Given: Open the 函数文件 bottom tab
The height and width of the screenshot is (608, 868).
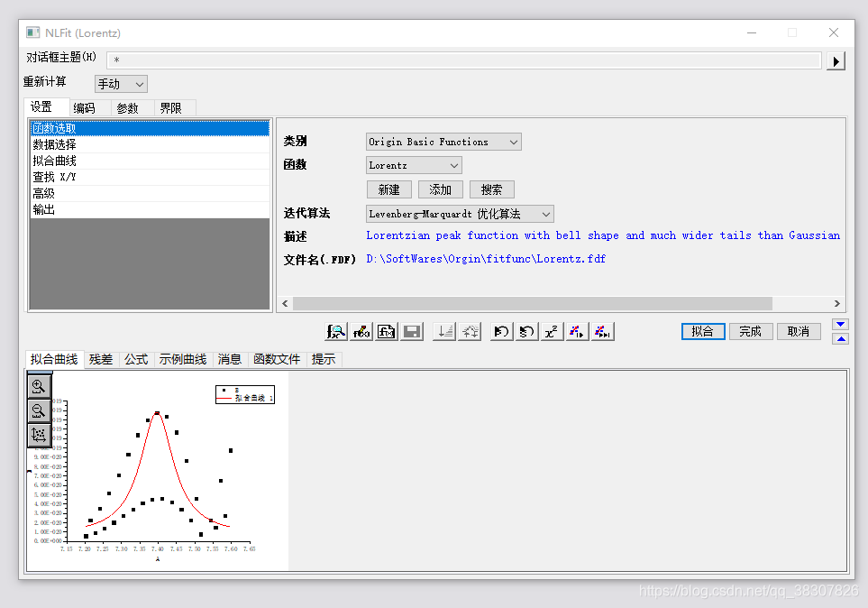Looking at the screenshot, I should (277, 360).
